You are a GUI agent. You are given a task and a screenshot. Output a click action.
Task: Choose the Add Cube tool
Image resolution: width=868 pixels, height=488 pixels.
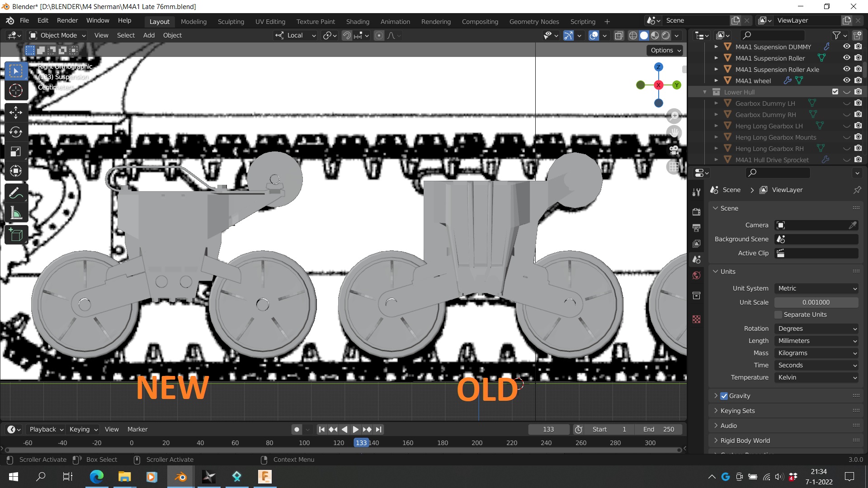click(x=16, y=235)
